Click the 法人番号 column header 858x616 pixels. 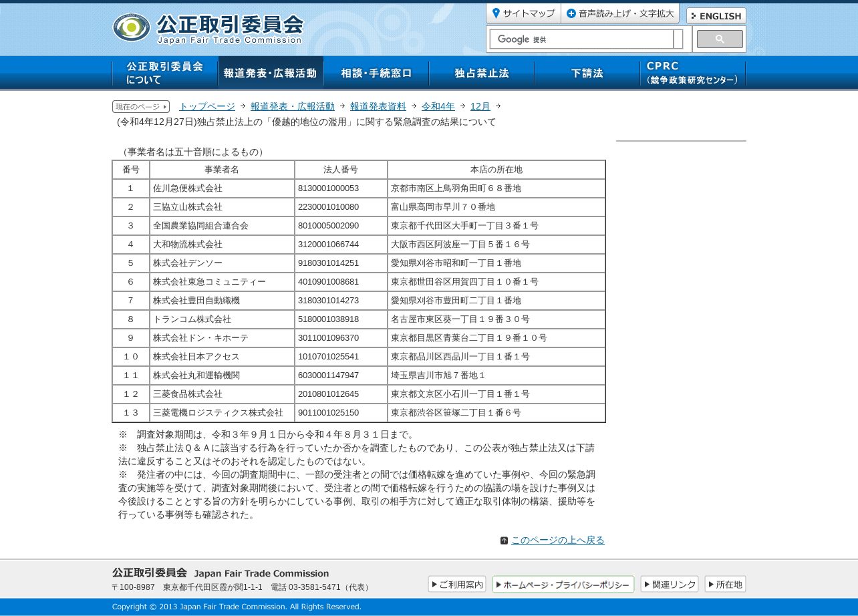341,170
